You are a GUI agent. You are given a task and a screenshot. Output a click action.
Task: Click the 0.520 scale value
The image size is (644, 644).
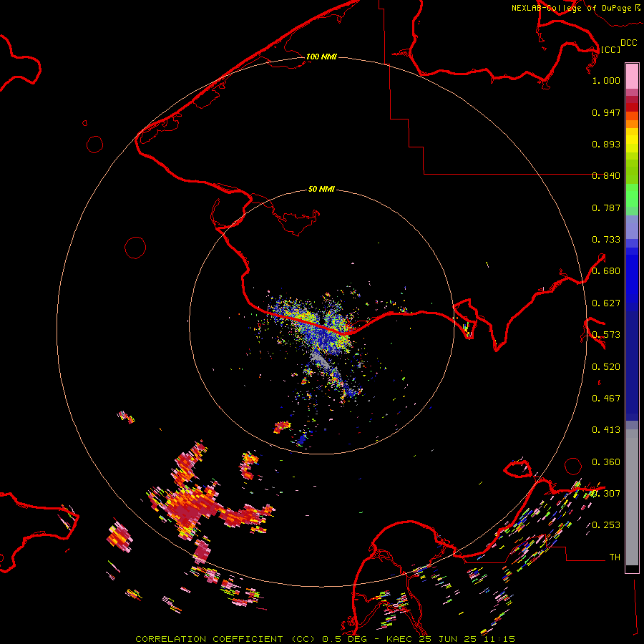(x=606, y=367)
